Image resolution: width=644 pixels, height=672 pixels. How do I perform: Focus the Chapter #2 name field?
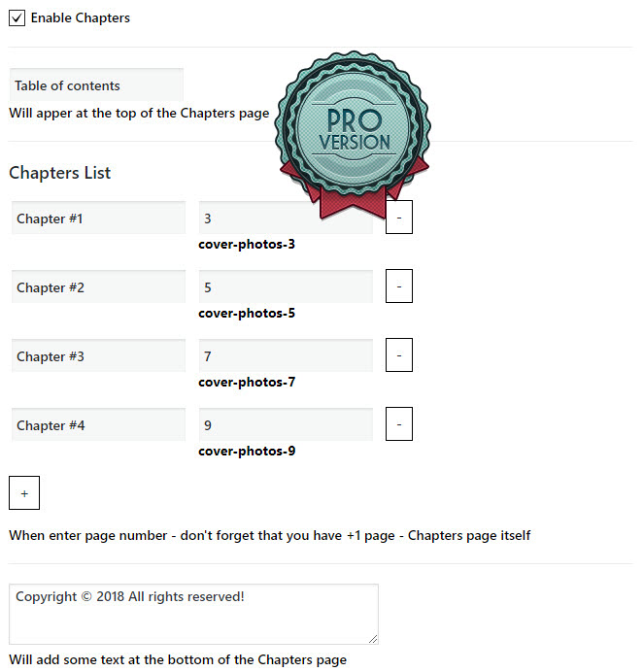98,287
